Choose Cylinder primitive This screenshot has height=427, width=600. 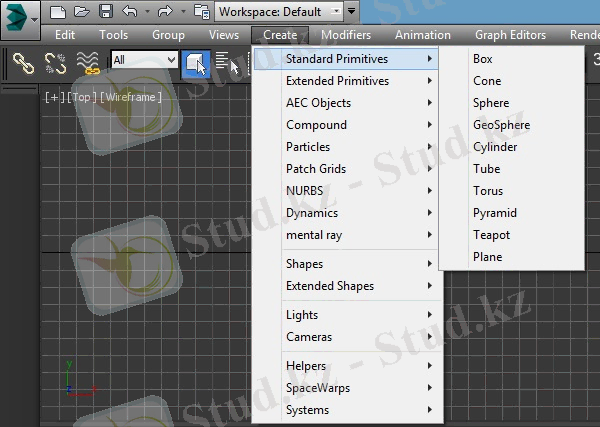click(x=512, y=147)
